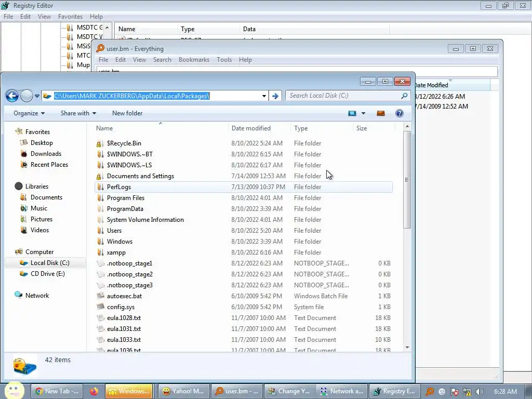Click the file list scroll down arrow
The height and width of the screenshot is (399, 532).
(x=407, y=348)
